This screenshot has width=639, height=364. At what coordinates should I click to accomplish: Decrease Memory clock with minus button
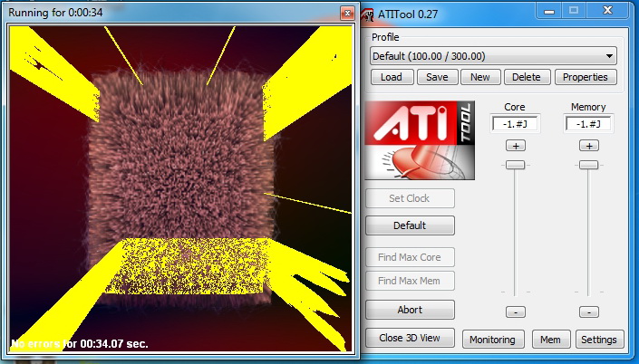588,312
